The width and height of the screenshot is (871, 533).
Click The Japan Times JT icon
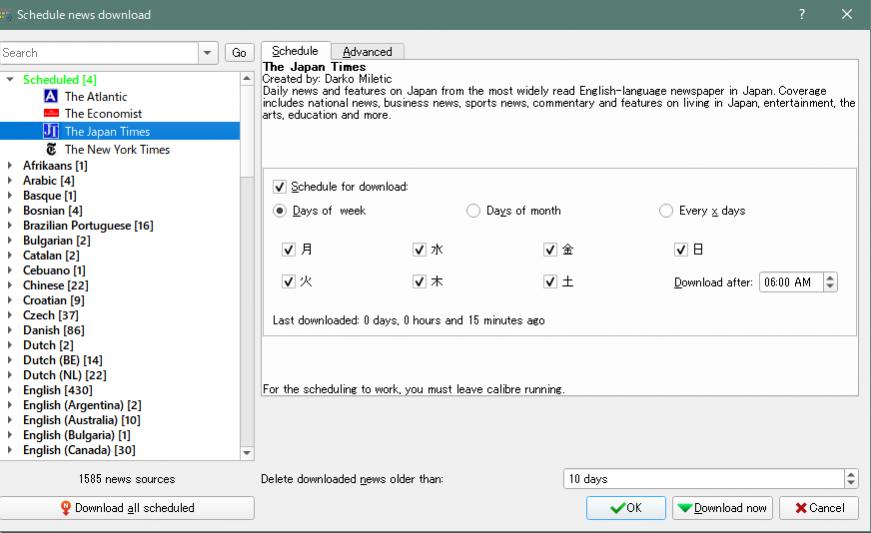tap(51, 131)
